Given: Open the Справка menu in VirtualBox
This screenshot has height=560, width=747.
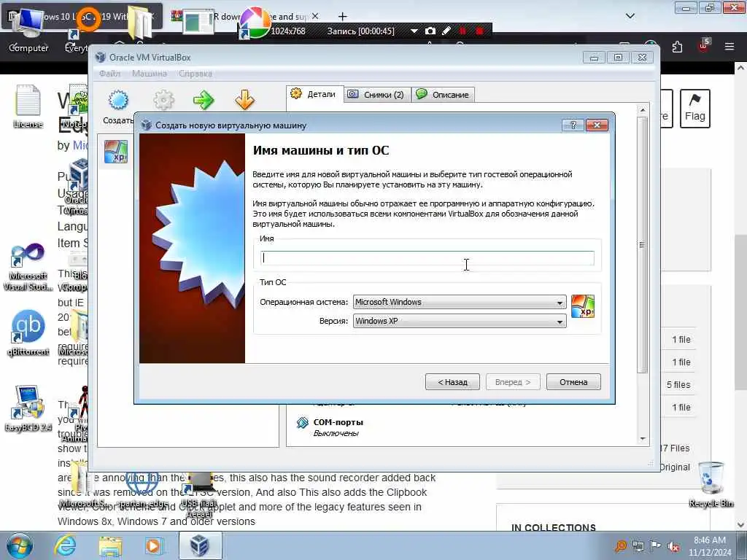Looking at the screenshot, I should pos(196,74).
